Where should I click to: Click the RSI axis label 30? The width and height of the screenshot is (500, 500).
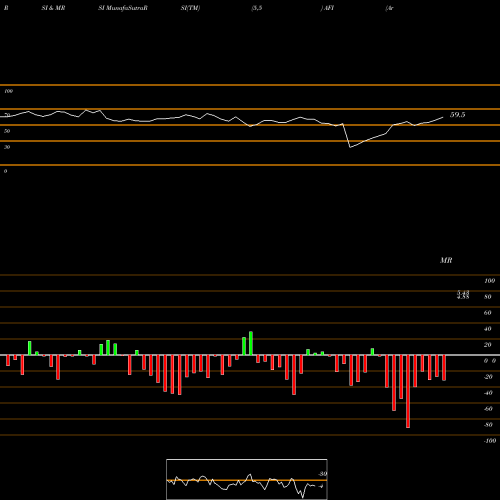pos(7,147)
